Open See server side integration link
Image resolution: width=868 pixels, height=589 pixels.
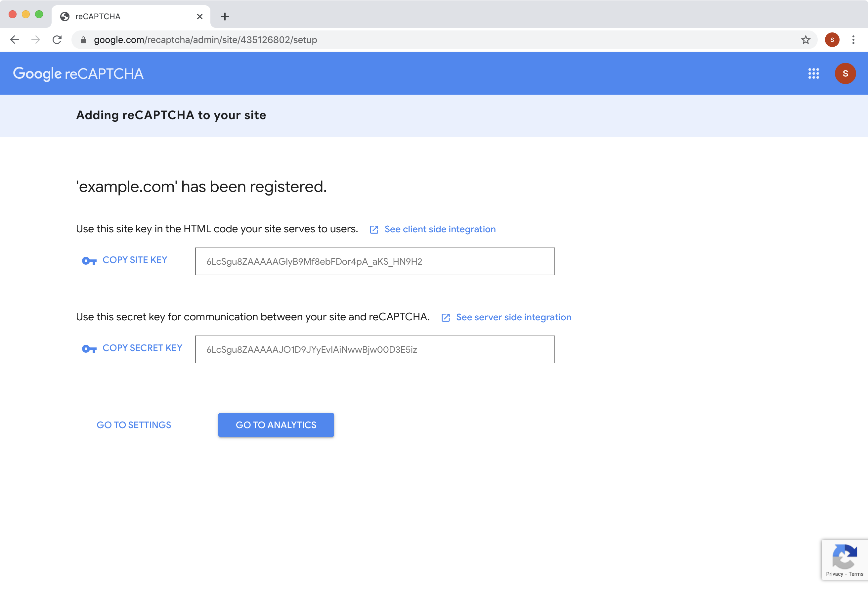[513, 317]
